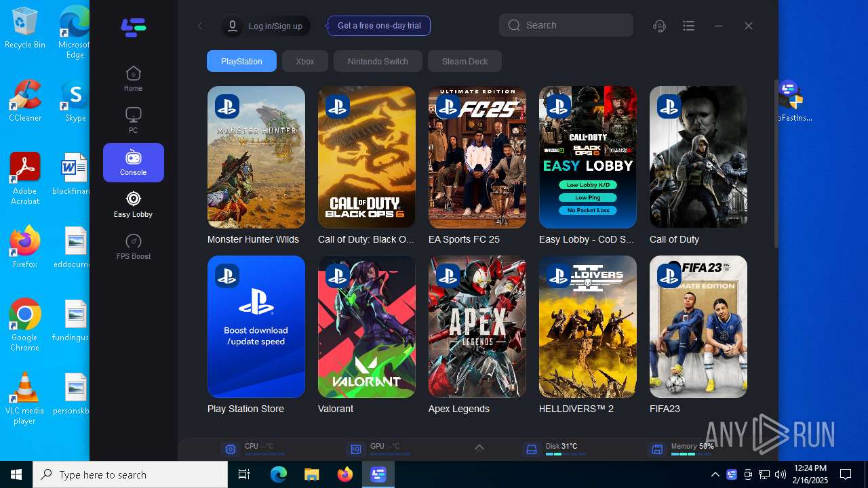Switch to the Nintendo Switch tab

378,61
